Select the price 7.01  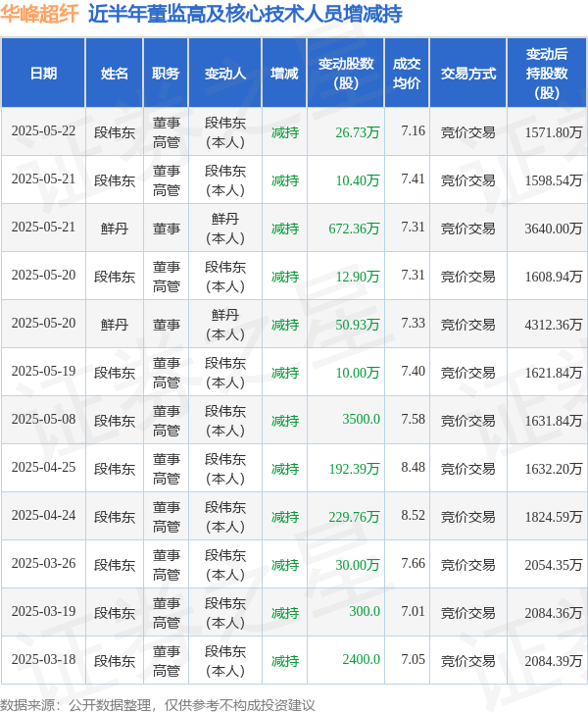click(413, 612)
